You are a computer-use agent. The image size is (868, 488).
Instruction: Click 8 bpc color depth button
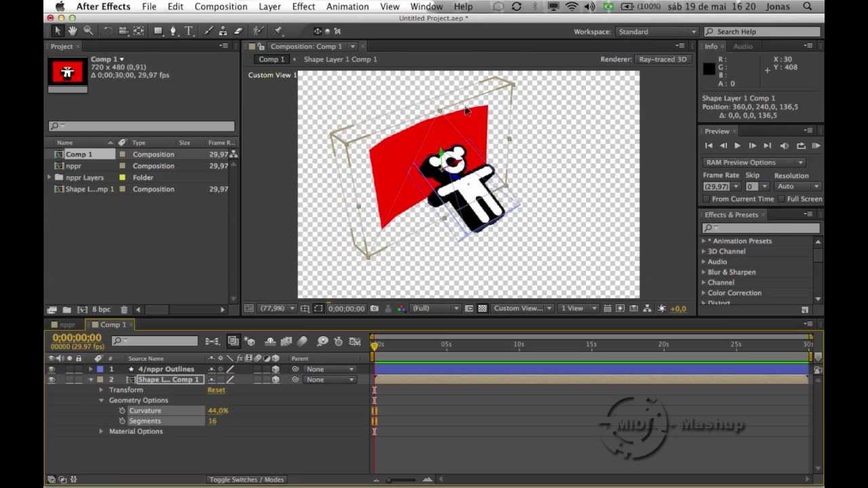pyautogui.click(x=101, y=310)
